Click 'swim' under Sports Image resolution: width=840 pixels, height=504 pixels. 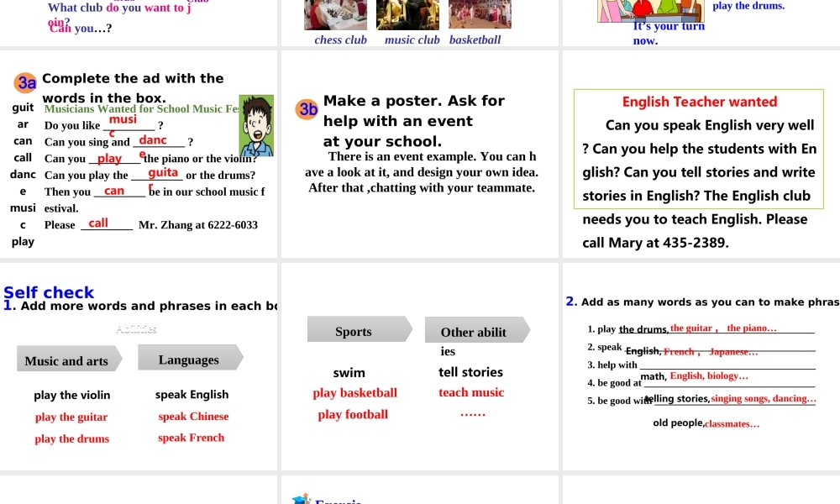point(349,373)
